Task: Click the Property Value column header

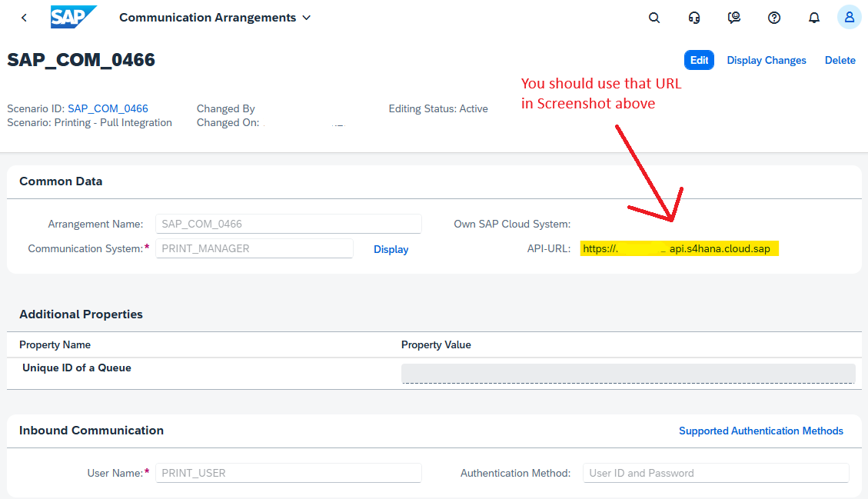Action: point(436,345)
